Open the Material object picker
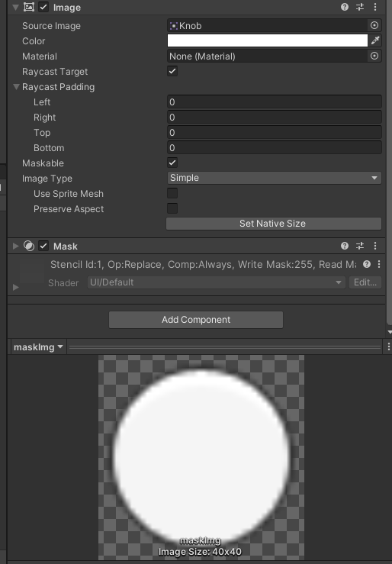Image resolution: width=392 pixels, height=564 pixels. coord(374,56)
